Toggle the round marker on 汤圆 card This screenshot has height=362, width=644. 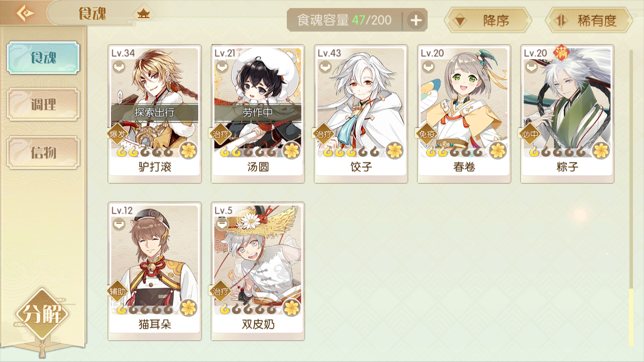click(222, 67)
